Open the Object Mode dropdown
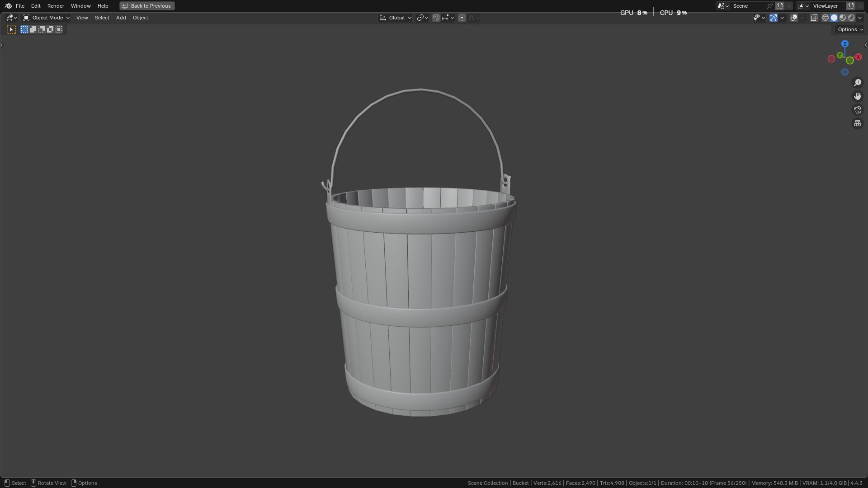868x488 pixels. point(46,18)
